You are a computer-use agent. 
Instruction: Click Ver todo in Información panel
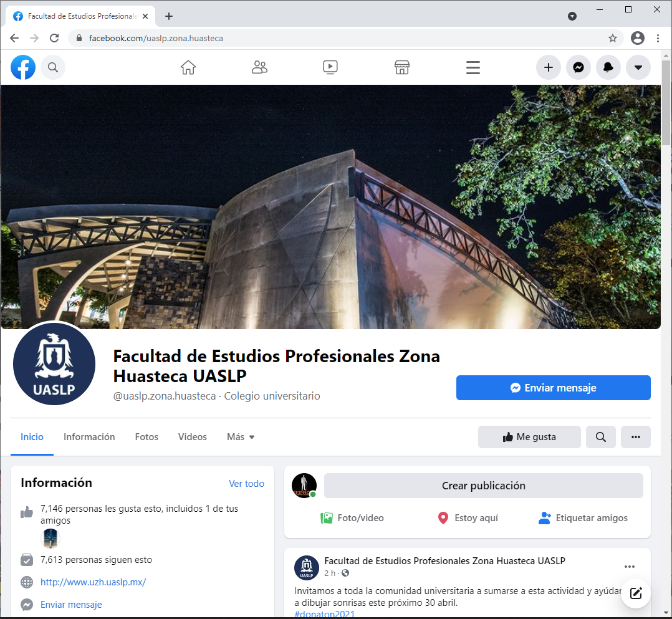click(246, 484)
